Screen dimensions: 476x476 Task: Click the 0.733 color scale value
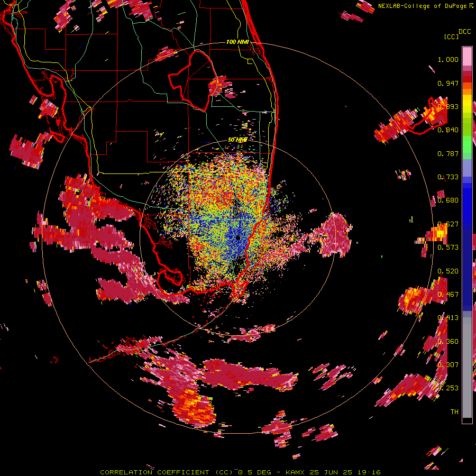point(448,177)
